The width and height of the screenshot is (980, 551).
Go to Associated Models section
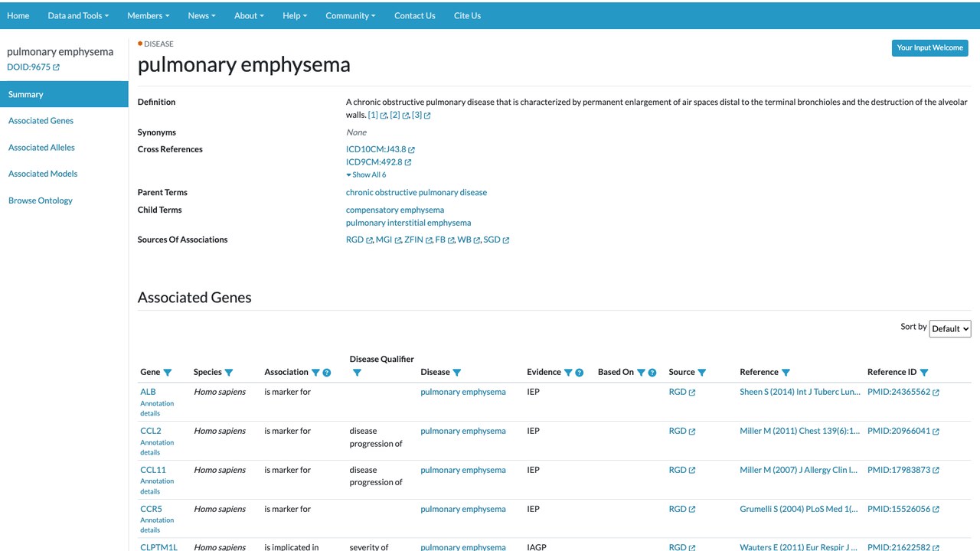(43, 174)
